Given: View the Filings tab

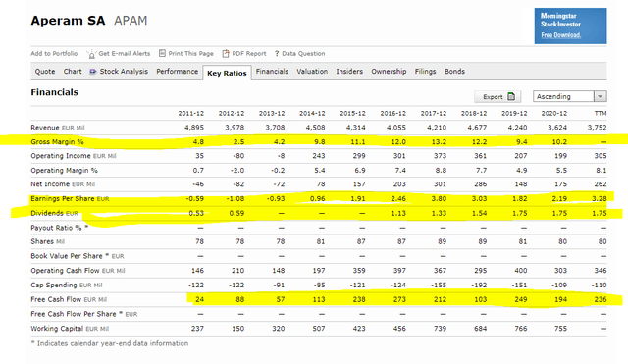Looking at the screenshot, I should pos(425,72).
